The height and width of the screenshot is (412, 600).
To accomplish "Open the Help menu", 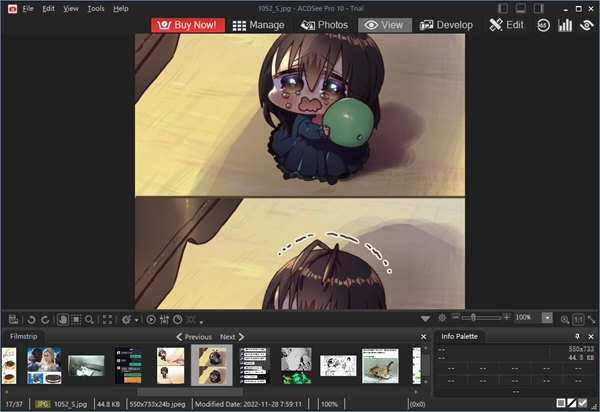I will 121,8.
